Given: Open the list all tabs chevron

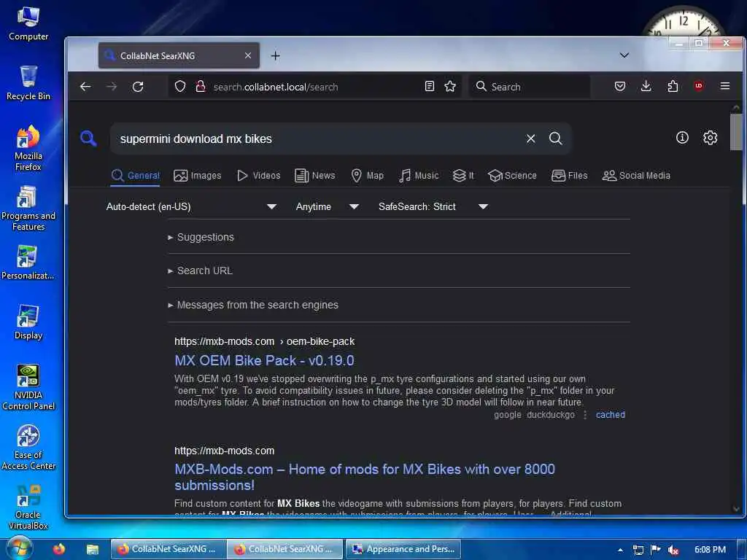Looking at the screenshot, I should (624, 55).
